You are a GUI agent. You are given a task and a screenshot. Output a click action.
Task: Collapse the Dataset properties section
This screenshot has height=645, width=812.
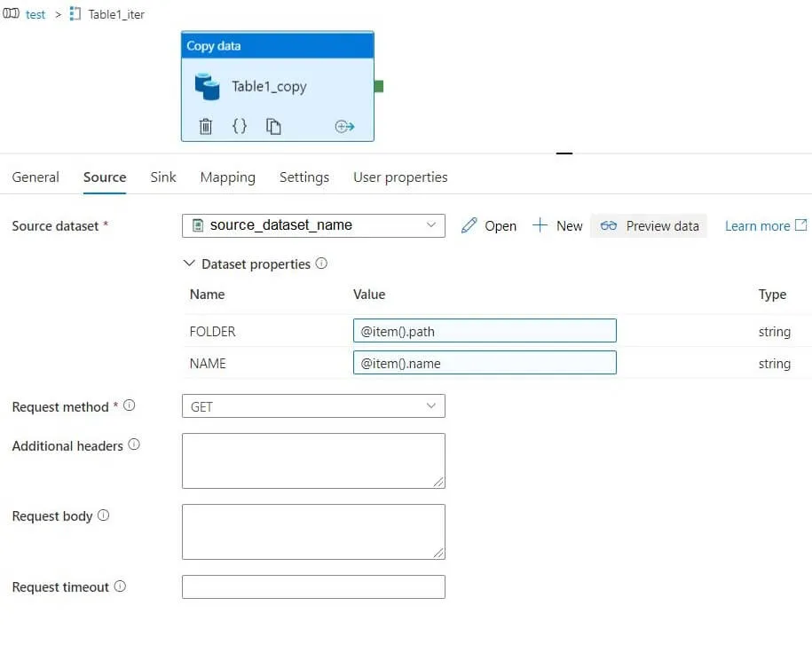point(189,264)
